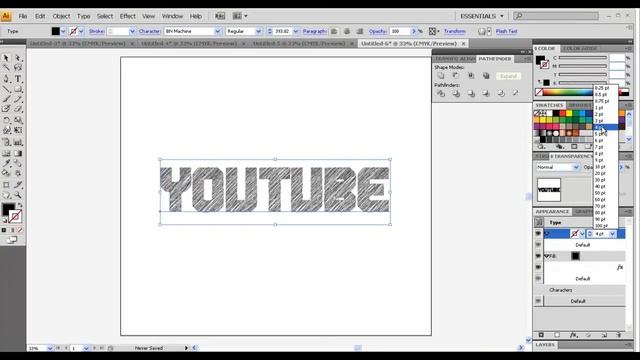This screenshot has height=360, width=640.
Task: Open the Object menu
Action: pyautogui.click(x=61, y=16)
